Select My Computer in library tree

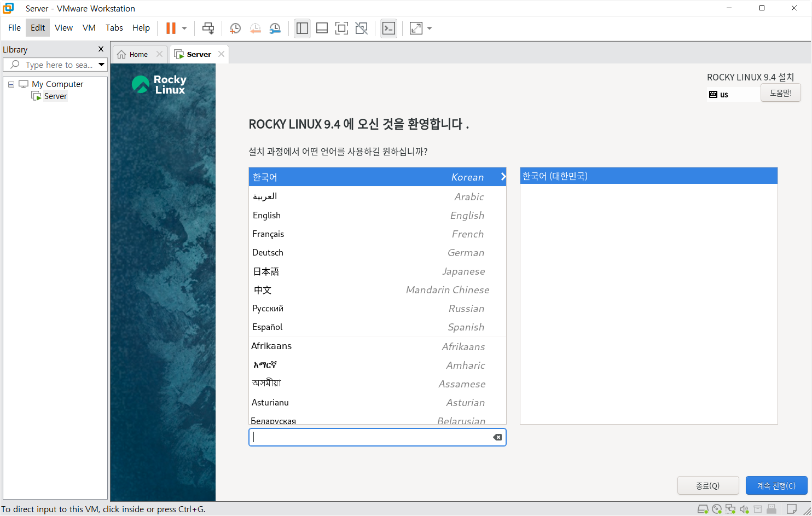(x=57, y=84)
